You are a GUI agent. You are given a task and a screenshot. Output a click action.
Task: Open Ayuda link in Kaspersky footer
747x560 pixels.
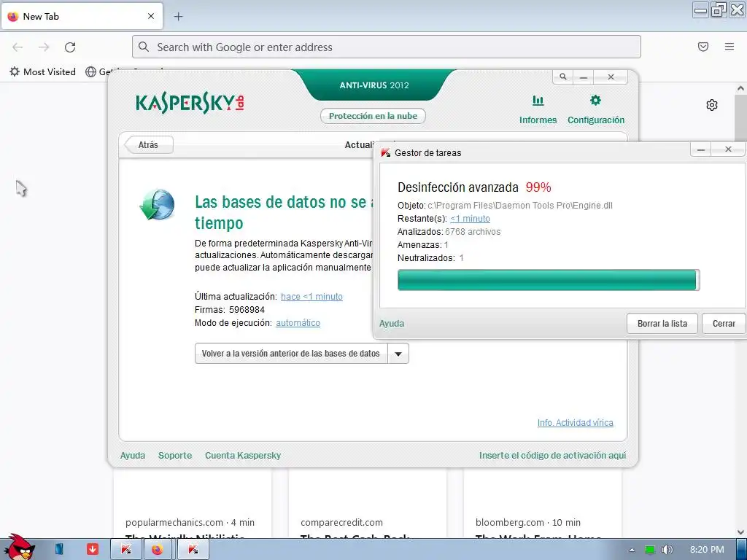click(133, 456)
